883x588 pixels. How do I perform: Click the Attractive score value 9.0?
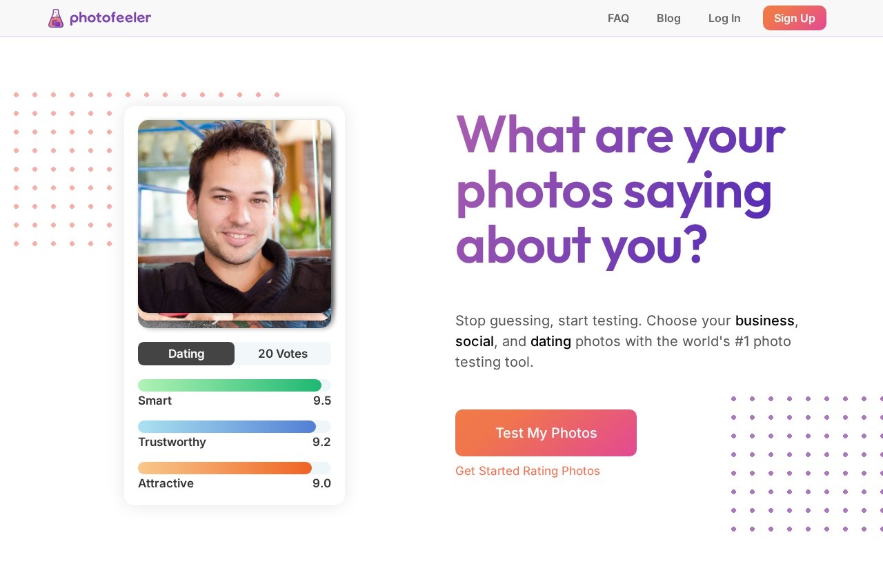321,484
